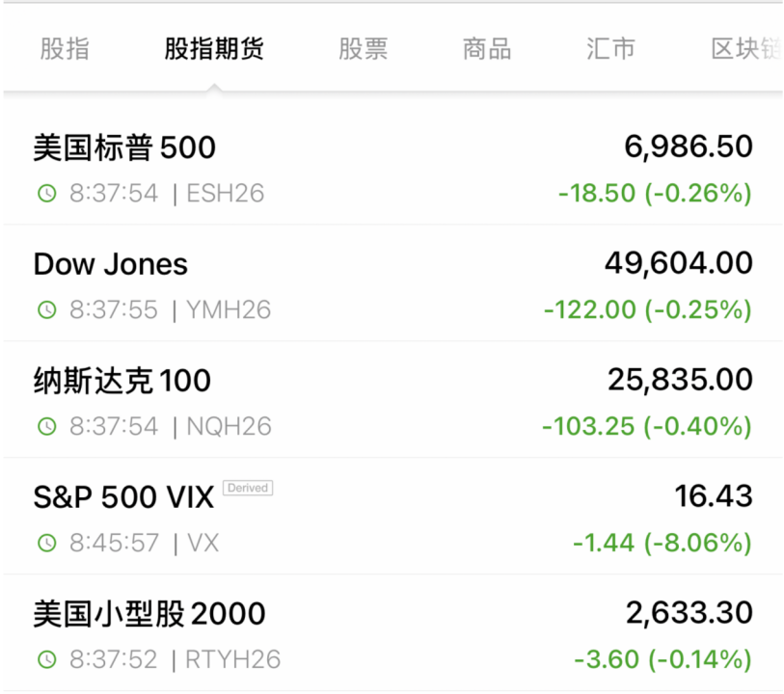Open the 股票 tab
This screenshot has width=784, height=694.
[364, 49]
